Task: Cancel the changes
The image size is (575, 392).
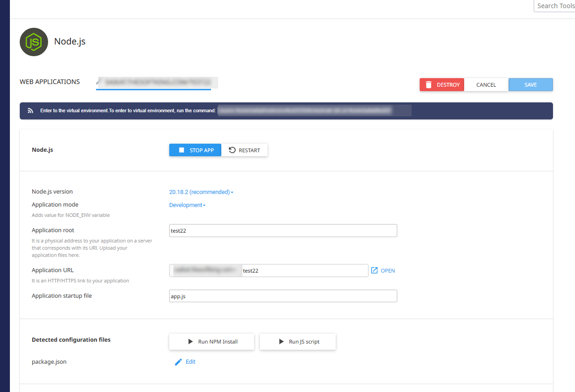Action: click(486, 85)
